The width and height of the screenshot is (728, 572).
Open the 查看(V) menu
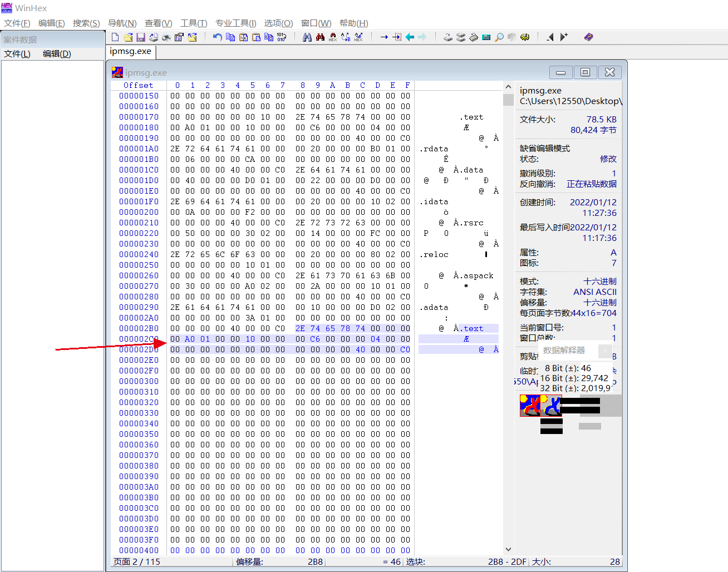159,23
